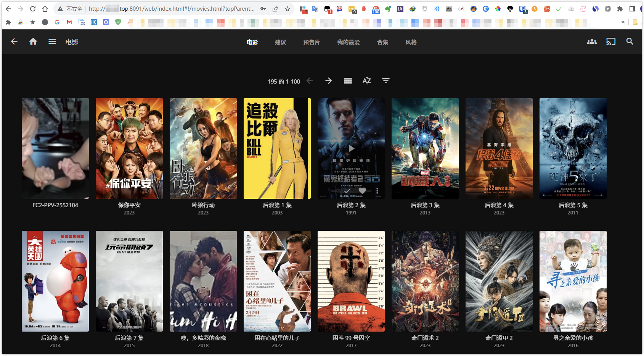644x356 pixels.
Task: Open the 玩命关头7 poster
Action: click(x=129, y=281)
